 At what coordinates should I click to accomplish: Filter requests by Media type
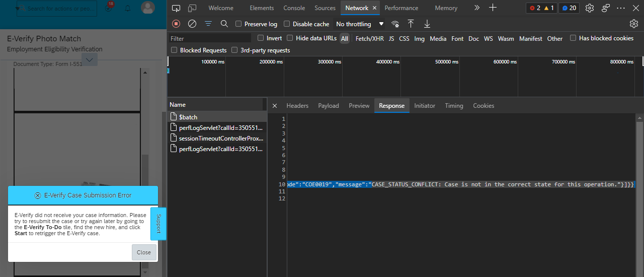click(438, 39)
